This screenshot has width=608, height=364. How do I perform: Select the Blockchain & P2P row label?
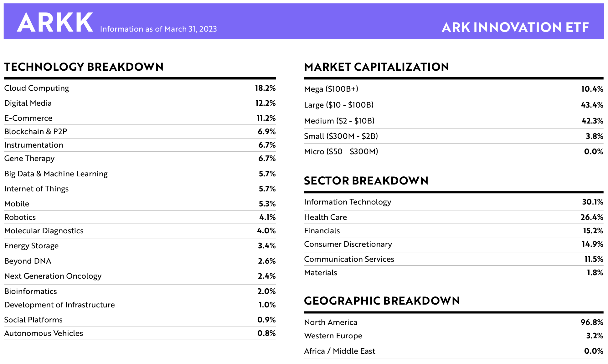36,132
